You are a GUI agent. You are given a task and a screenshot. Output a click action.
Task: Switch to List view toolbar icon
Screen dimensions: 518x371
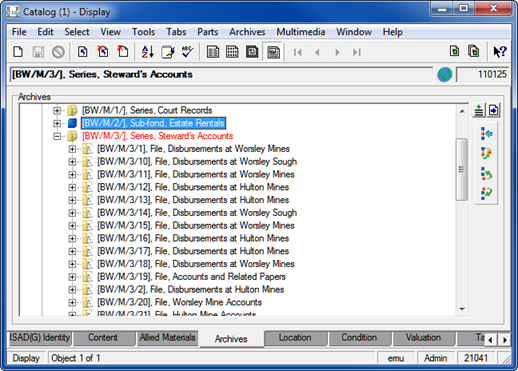[232, 52]
